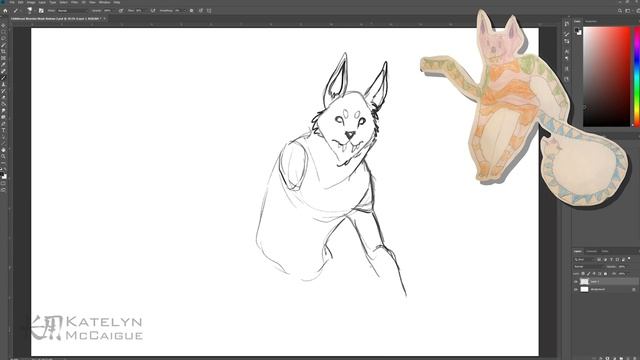
Task: Select the Type tool
Action: tap(4, 130)
